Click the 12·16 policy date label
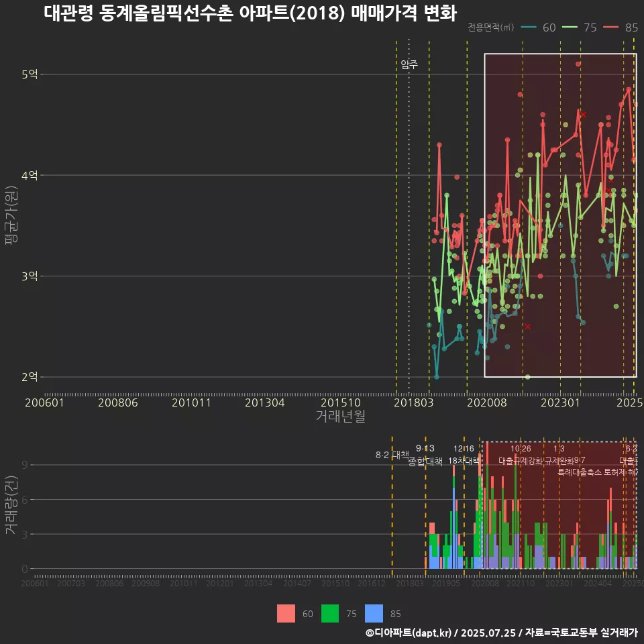Screen dimensions: 644x644 coord(464,449)
